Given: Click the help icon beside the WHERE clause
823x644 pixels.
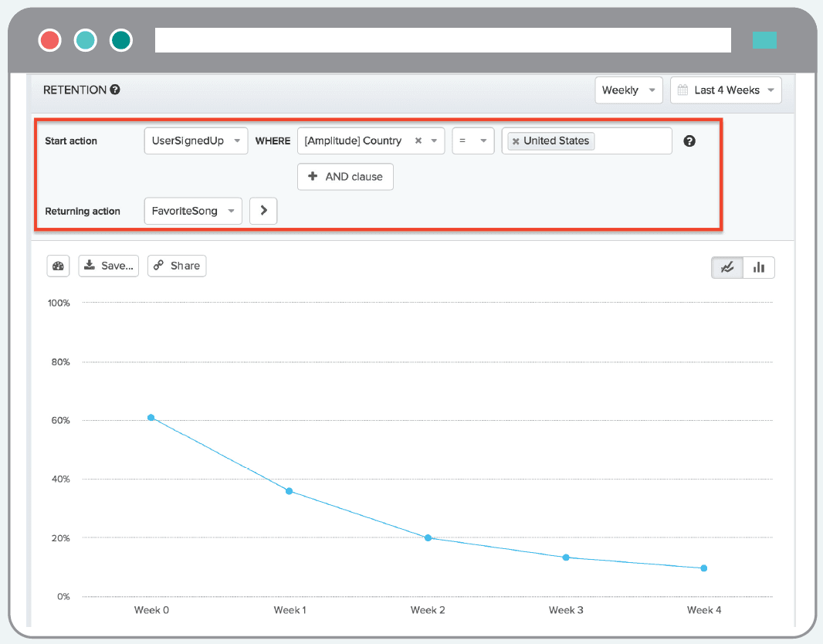Looking at the screenshot, I should click(x=689, y=141).
